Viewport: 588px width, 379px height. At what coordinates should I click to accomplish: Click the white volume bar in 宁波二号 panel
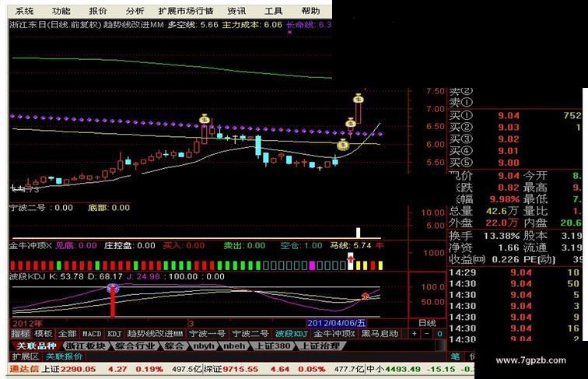pos(358,233)
